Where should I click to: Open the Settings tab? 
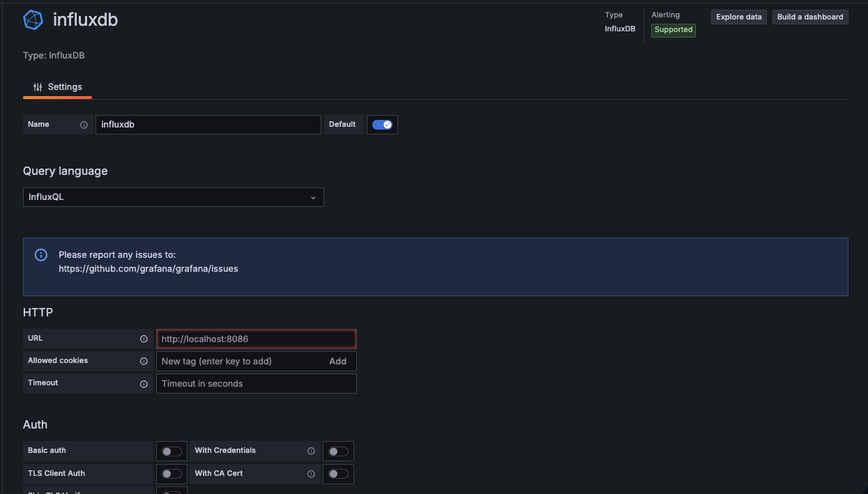(58, 87)
